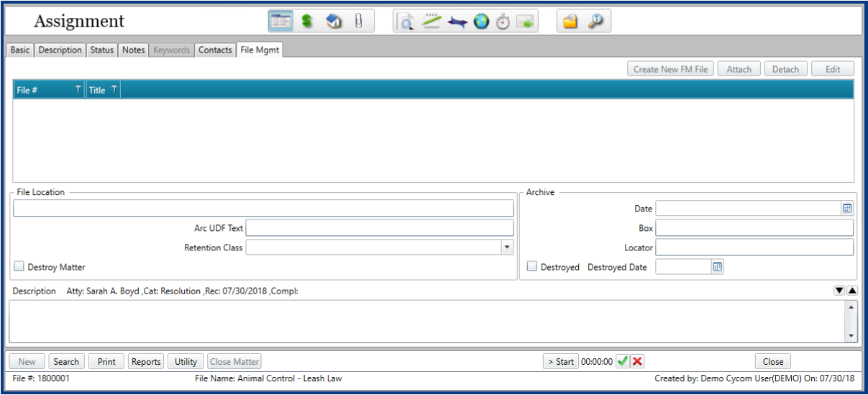Click the File Location text field

tap(263, 209)
